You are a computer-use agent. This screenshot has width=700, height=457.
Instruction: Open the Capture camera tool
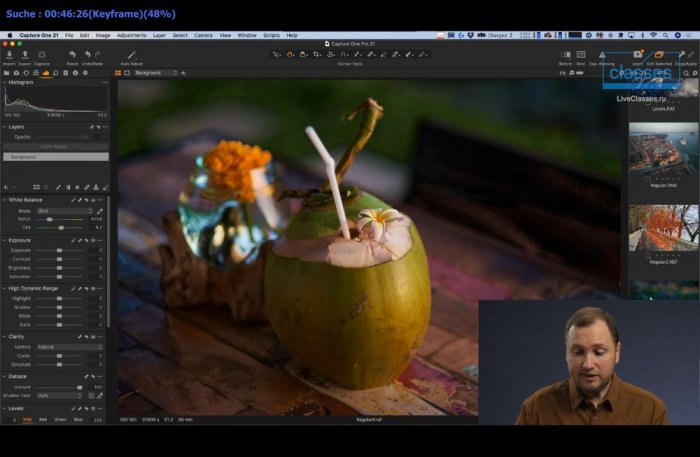coord(42,55)
